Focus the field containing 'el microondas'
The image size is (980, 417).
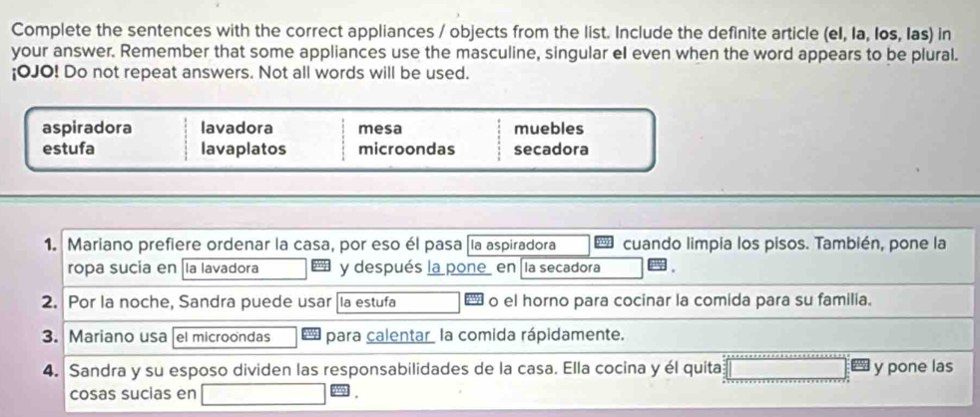click(x=235, y=337)
